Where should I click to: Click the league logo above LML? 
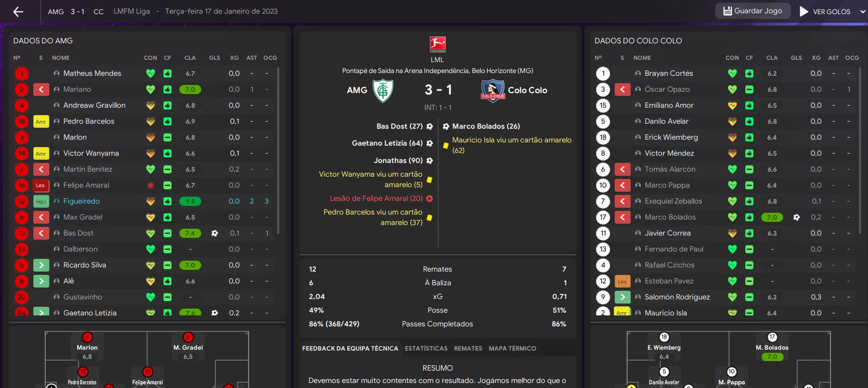pos(438,44)
